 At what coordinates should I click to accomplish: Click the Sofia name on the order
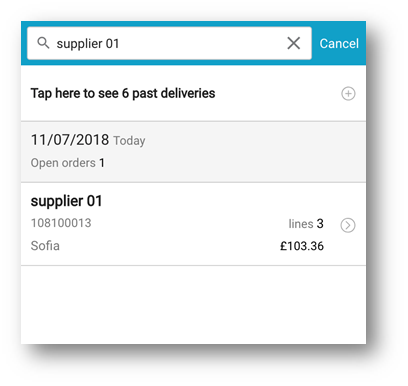pyautogui.click(x=45, y=246)
